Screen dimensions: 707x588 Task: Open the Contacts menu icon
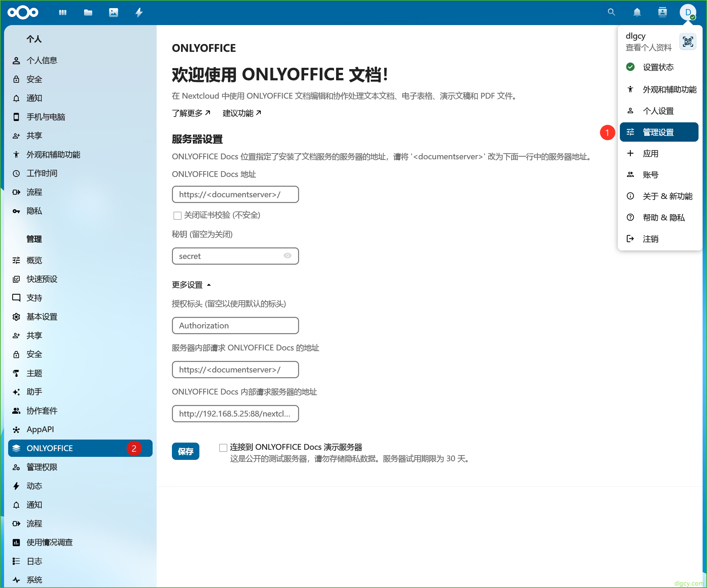[663, 12]
